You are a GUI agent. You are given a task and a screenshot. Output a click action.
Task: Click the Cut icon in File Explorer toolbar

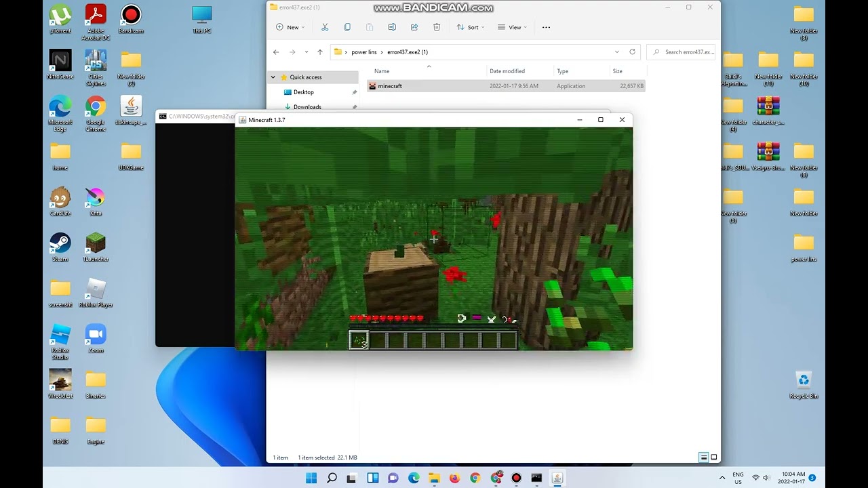[325, 27]
